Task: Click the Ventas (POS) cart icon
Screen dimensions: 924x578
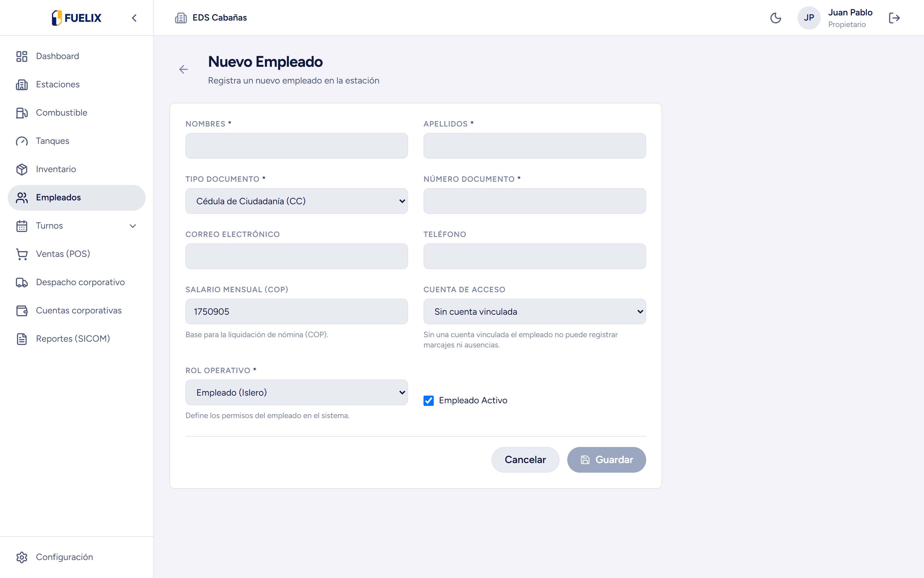Action: 22,254
